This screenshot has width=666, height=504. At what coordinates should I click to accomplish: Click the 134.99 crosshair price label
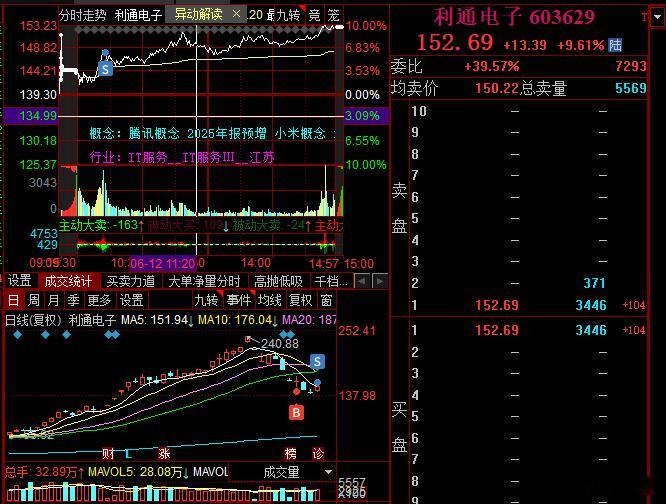pos(38,115)
